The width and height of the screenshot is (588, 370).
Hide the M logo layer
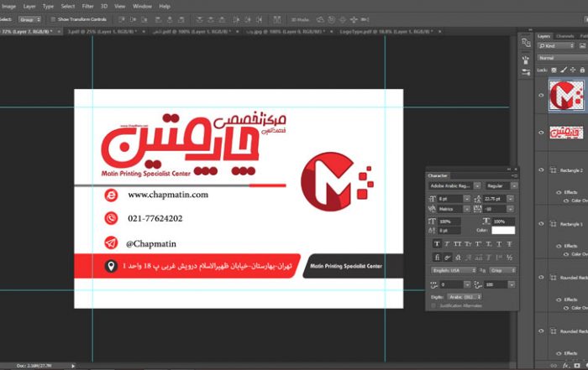[541, 95]
